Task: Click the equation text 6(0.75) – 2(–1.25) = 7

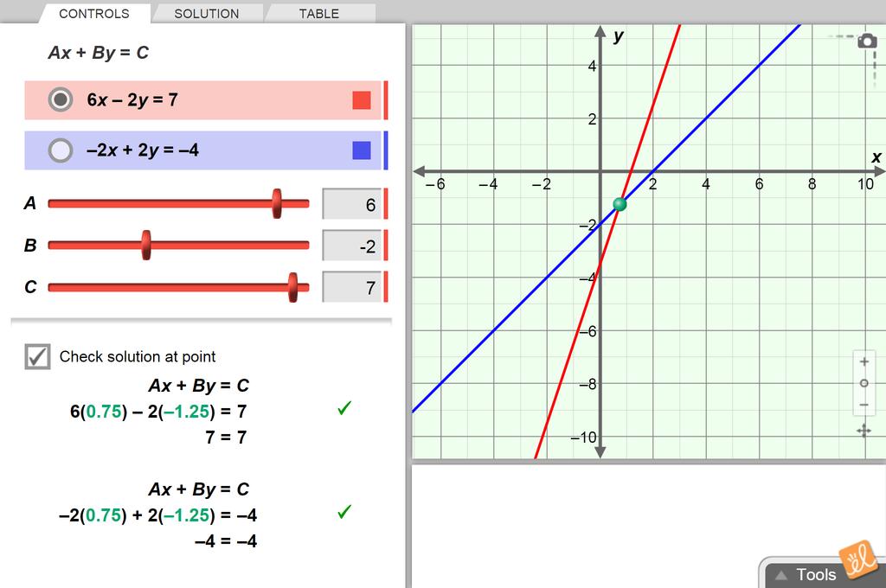Action: point(158,412)
